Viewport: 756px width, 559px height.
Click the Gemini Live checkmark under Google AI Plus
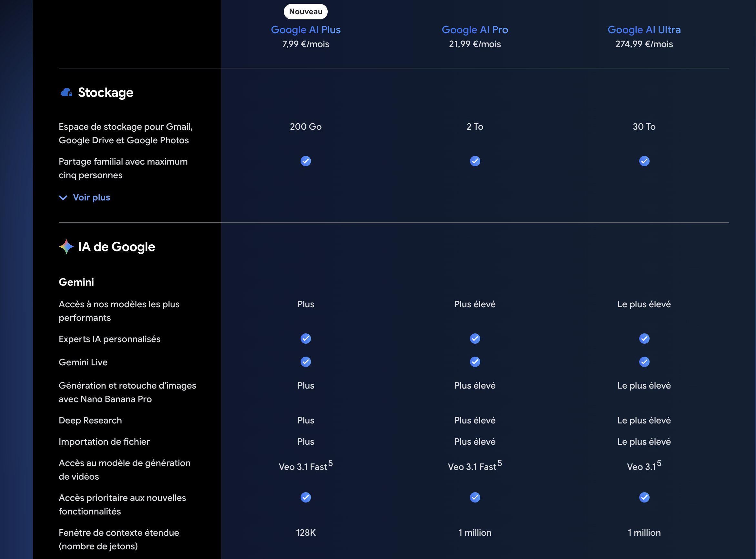tap(306, 362)
